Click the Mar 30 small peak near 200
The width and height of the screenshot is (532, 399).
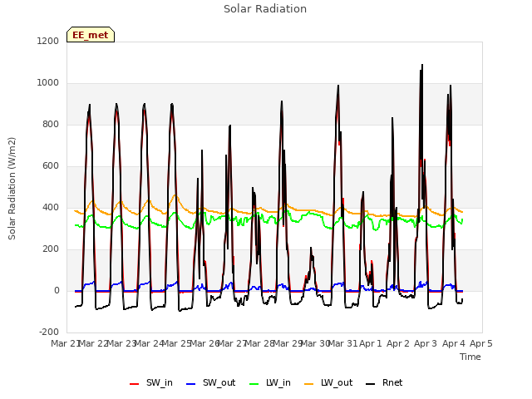pos(311,249)
